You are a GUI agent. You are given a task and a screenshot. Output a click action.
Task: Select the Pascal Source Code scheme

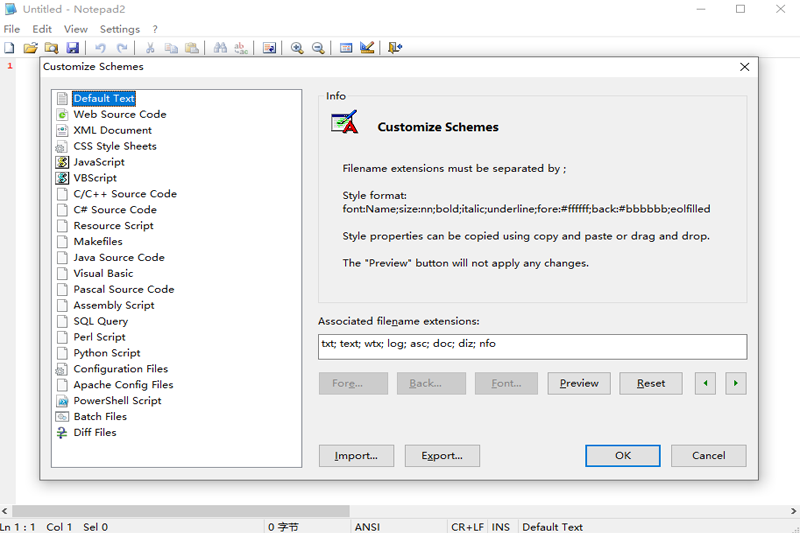(x=124, y=289)
